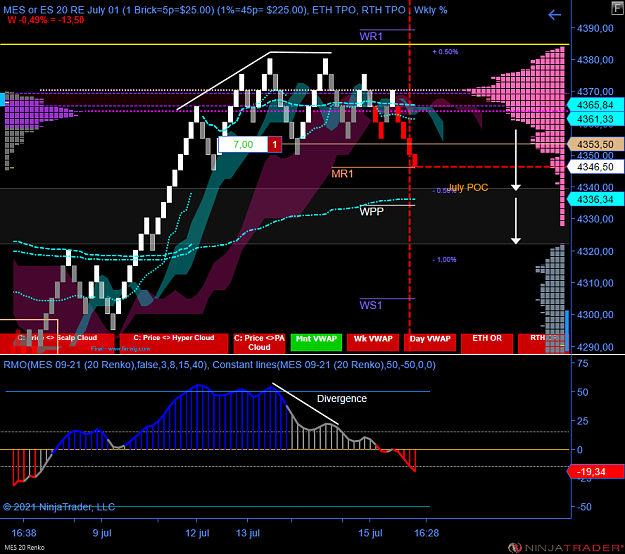The height and width of the screenshot is (554, 625).
Task: Click the RMO indicator title text
Action: (x=220, y=365)
